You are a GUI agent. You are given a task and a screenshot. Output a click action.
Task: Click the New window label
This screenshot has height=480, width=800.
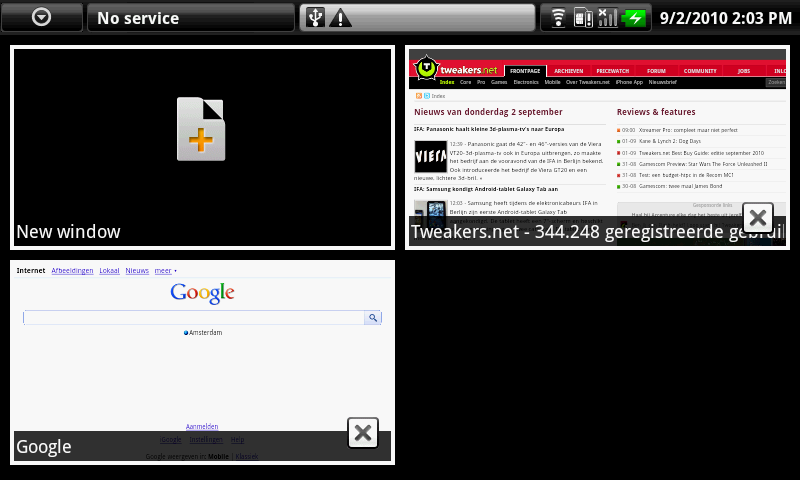68,232
